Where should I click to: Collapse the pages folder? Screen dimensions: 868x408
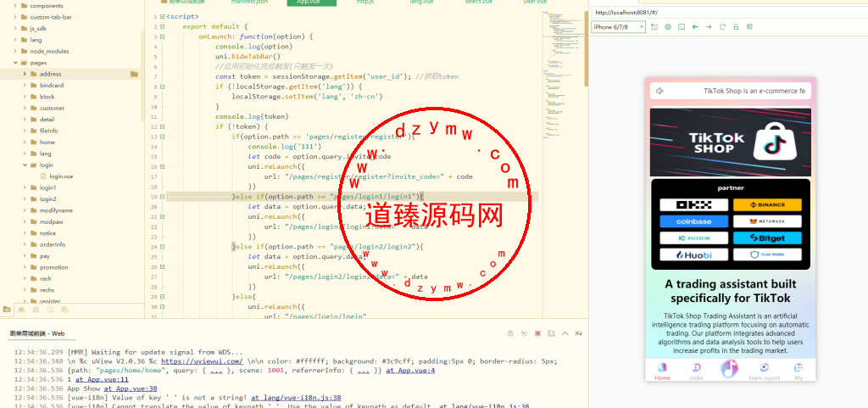click(15, 63)
